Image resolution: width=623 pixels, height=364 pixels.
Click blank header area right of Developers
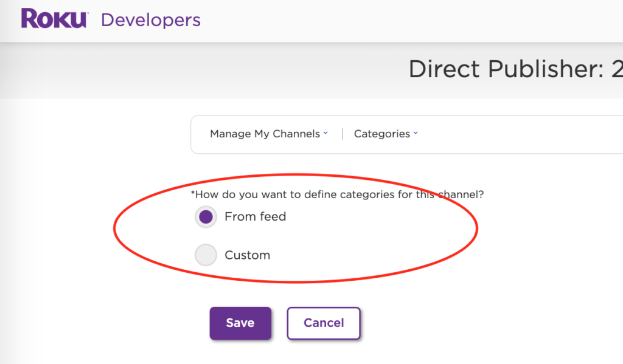395,21
